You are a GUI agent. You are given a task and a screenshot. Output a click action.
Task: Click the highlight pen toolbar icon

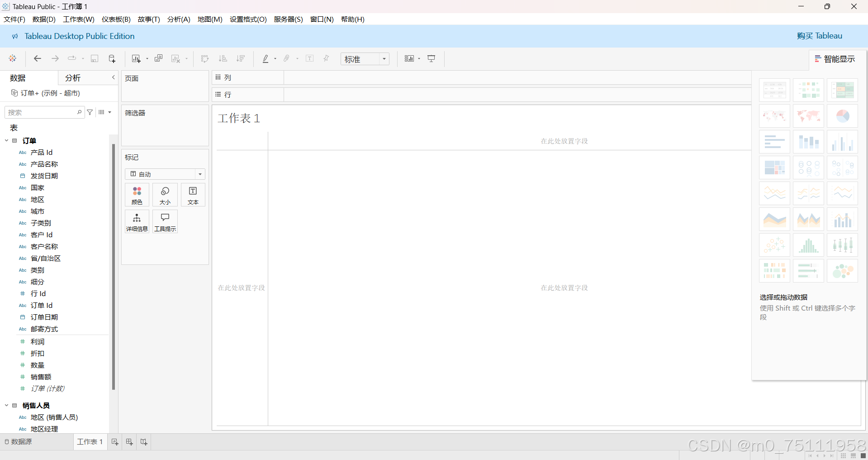coord(266,58)
